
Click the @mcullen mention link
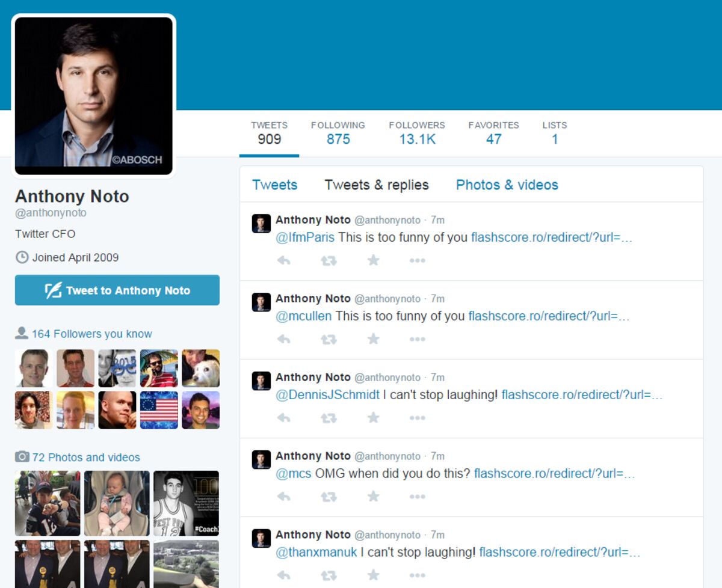(303, 316)
